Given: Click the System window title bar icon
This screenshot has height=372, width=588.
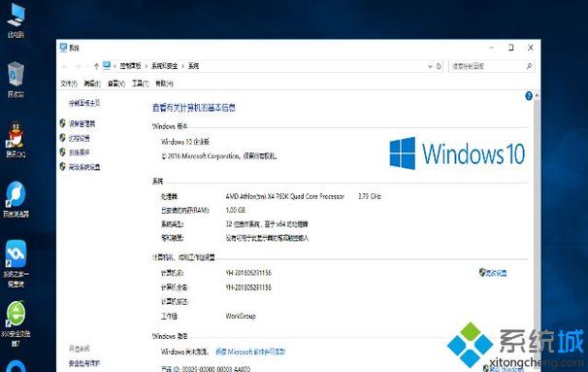Looking at the screenshot, I should (x=63, y=48).
